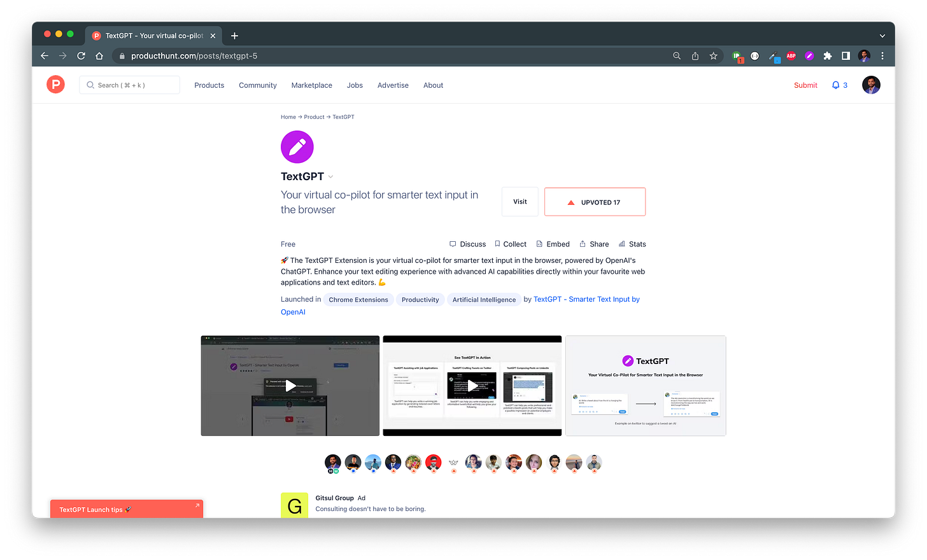The height and width of the screenshot is (560, 927).
Task: Click the Product Hunt logo
Action: click(x=55, y=85)
